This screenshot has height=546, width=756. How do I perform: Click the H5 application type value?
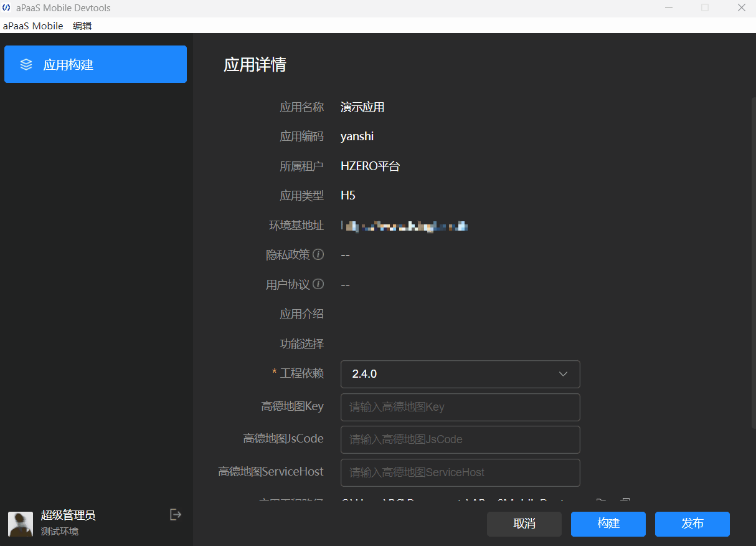(x=348, y=196)
